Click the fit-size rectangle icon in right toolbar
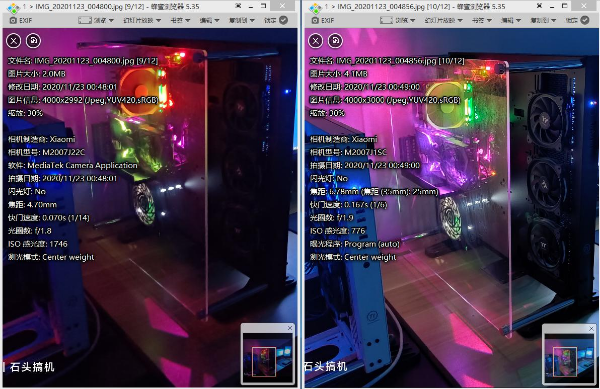The width and height of the screenshot is (600, 389). pos(386,20)
